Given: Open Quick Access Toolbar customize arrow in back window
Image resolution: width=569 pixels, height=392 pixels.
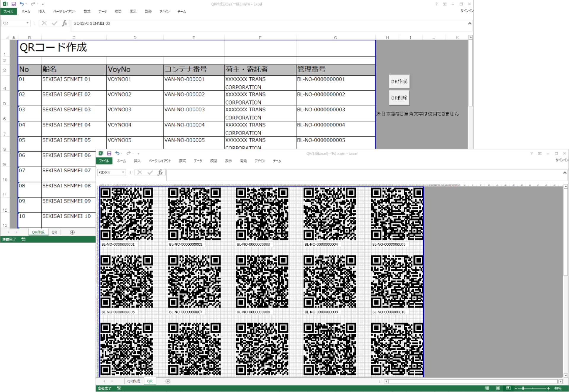Looking at the screenshot, I should click(x=43, y=4).
